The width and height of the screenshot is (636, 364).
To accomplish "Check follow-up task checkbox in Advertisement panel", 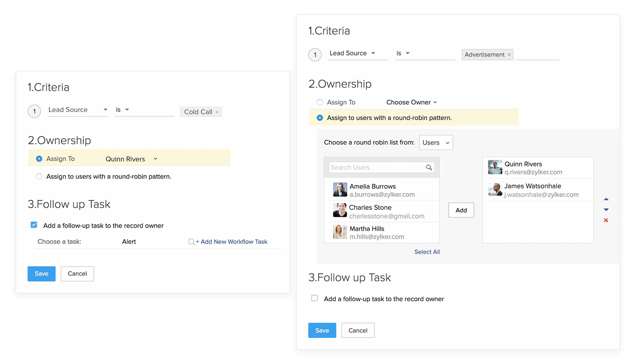I will point(314,298).
